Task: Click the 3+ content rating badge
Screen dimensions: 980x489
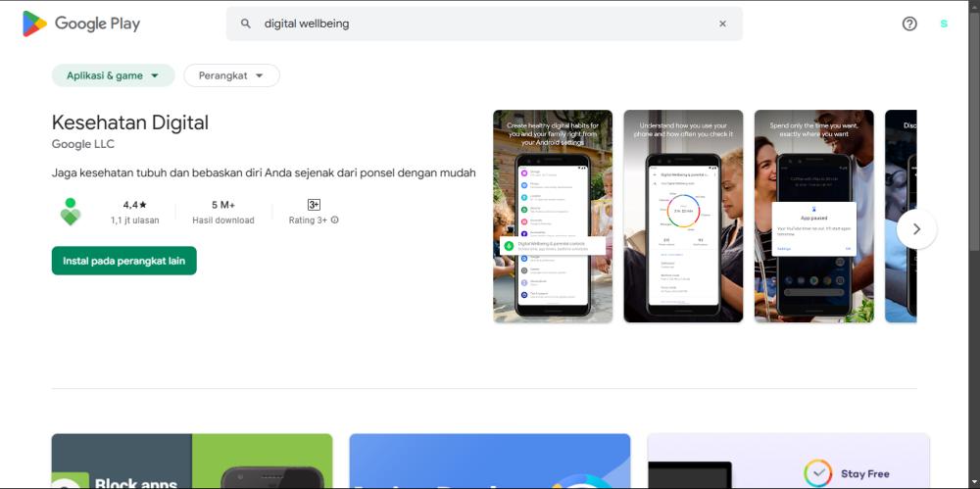Action: tap(314, 205)
